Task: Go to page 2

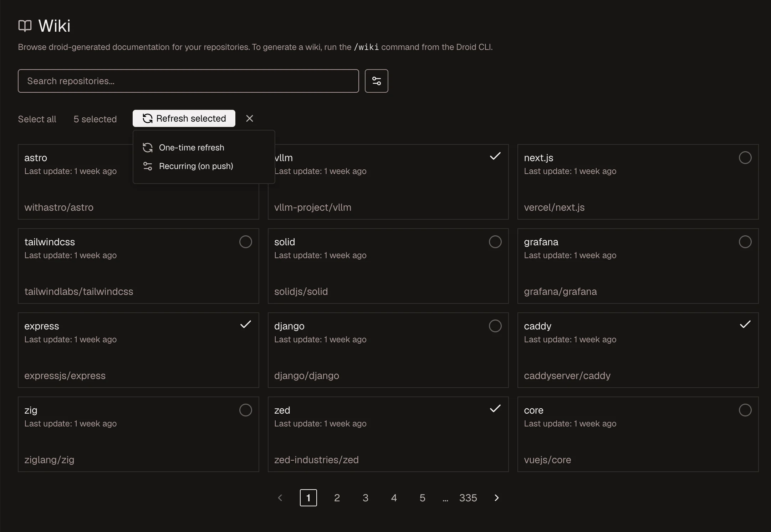Action: click(337, 498)
